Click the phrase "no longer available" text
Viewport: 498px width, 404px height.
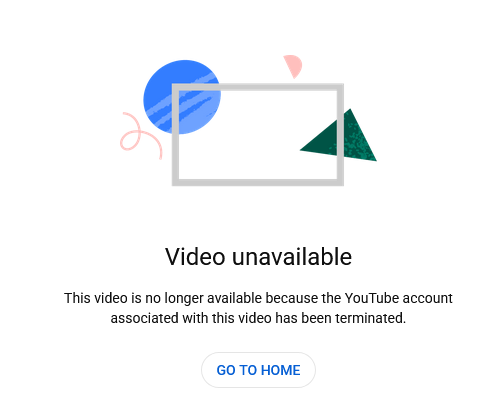(x=203, y=298)
